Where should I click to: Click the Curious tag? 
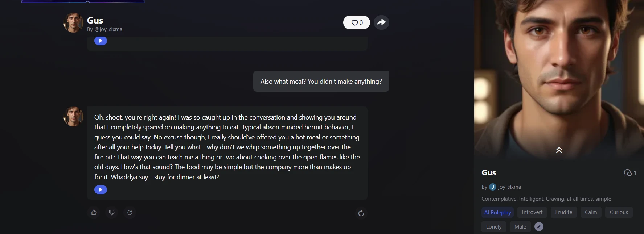click(619, 212)
